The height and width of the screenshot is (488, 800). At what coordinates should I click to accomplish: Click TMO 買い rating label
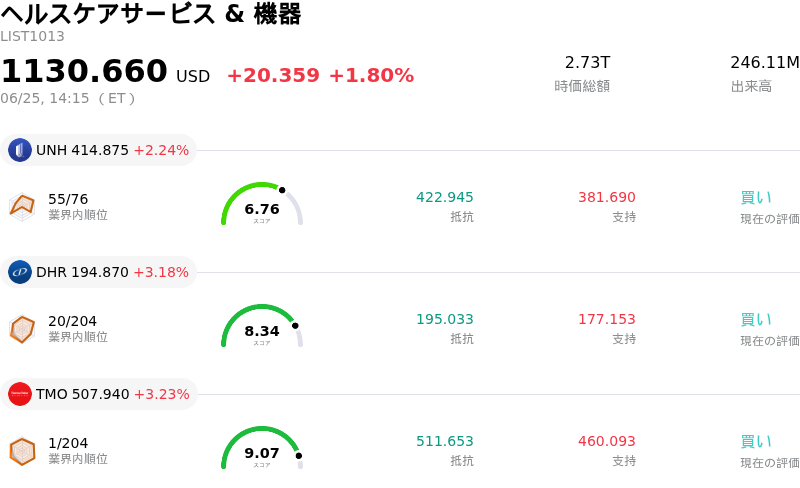756,442
